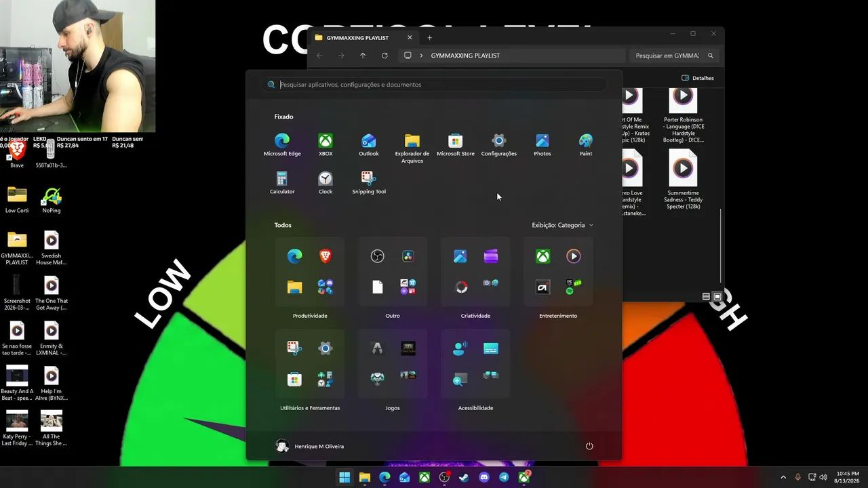Image resolution: width=868 pixels, height=488 pixels.
Task: Open Brave in the Produtividade group
Action: tap(325, 256)
